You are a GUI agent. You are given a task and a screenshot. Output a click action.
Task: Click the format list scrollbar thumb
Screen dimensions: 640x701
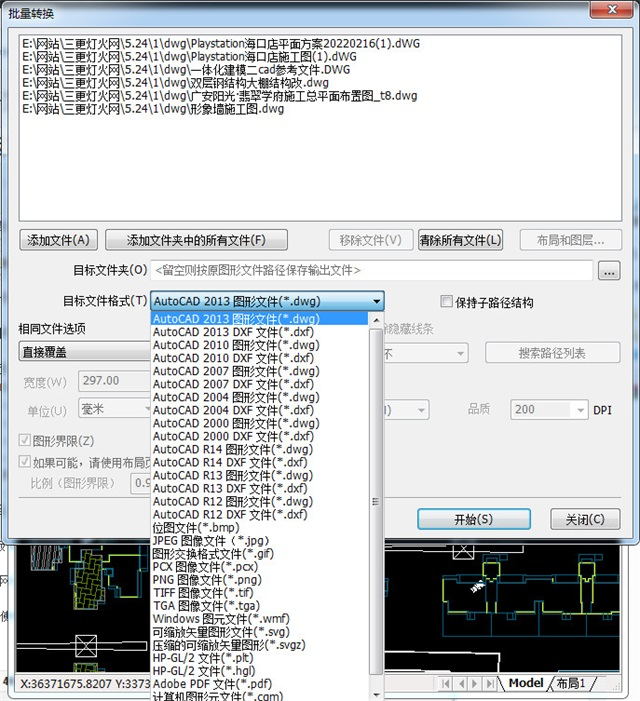pos(376,501)
